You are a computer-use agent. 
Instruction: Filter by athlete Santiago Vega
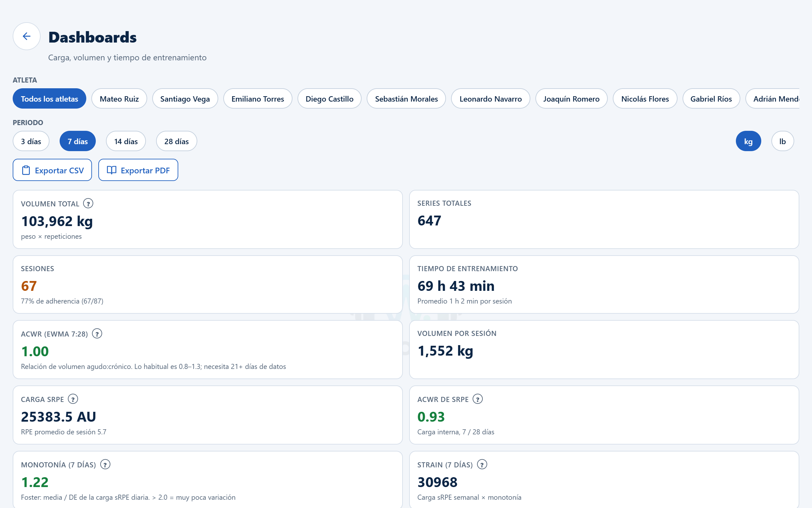[x=185, y=99]
